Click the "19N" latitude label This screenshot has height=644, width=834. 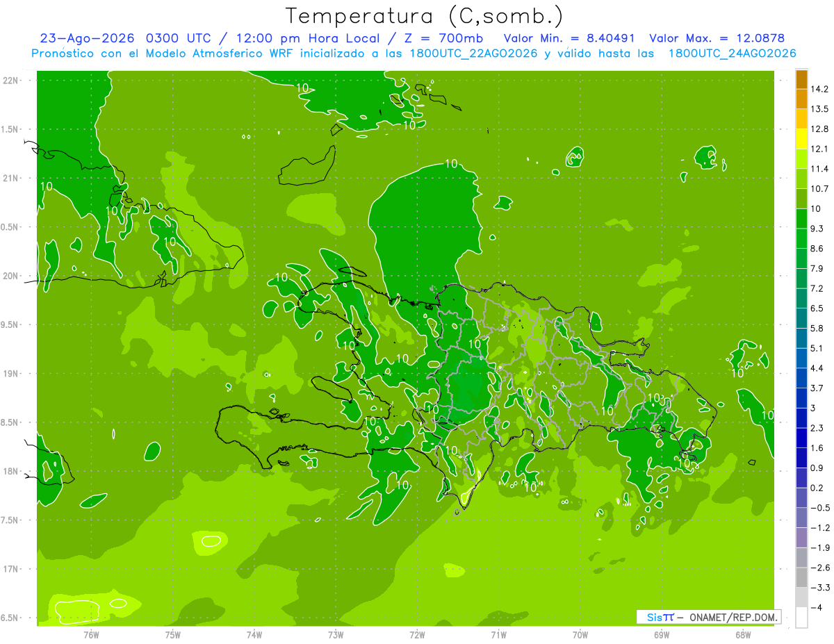pyautogui.click(x=10, y=374)
